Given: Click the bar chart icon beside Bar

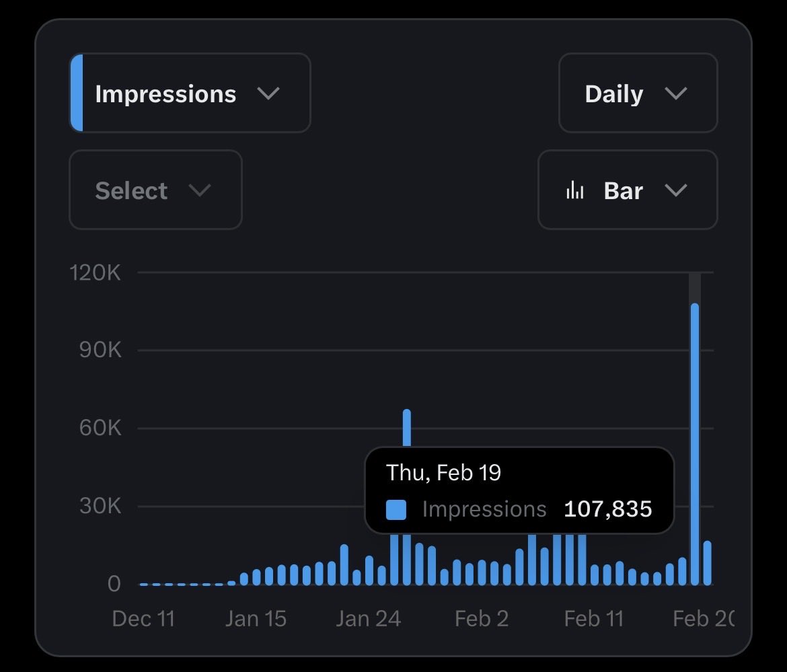Looking at the screenshot, I should [574, 190].
